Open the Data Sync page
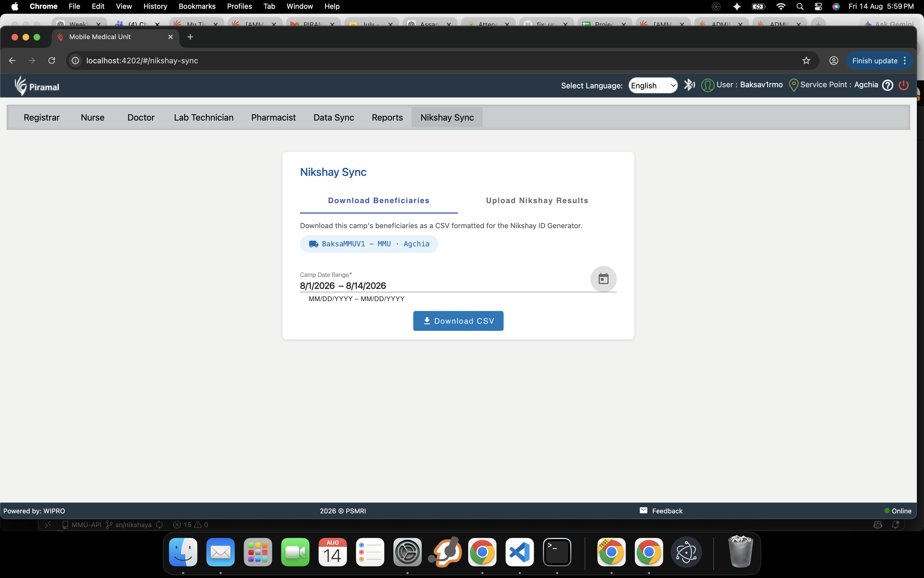 coord(334,117)
